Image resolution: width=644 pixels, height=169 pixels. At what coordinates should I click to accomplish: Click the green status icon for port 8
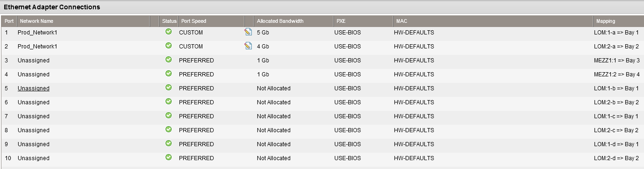(168, 129)
